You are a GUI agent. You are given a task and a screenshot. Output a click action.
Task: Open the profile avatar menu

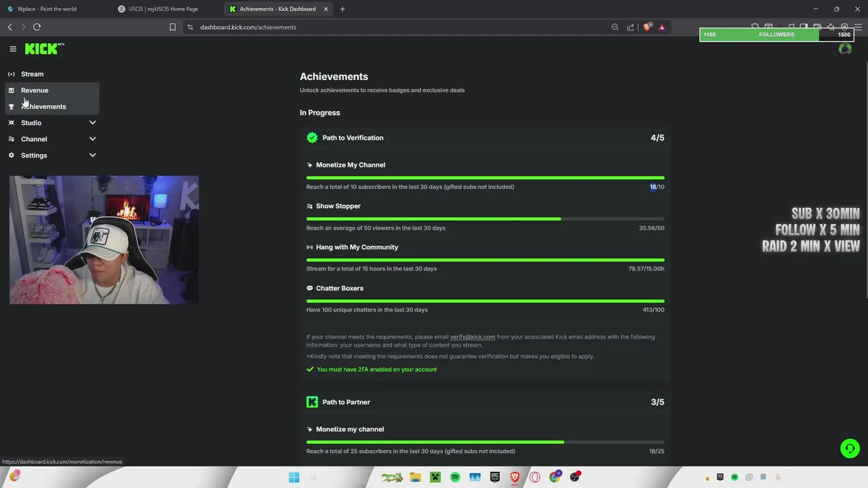(x=845, y=49)
